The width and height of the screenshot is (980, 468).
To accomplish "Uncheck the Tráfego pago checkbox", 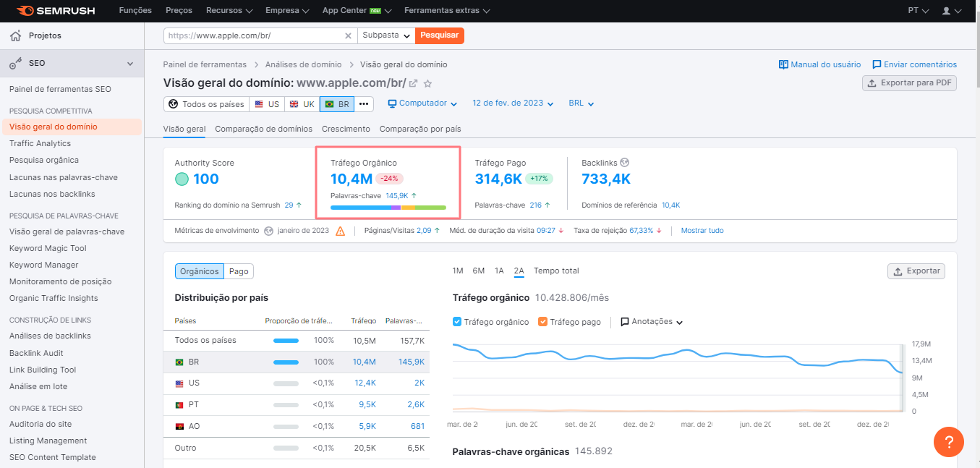I will coord(543,322).
